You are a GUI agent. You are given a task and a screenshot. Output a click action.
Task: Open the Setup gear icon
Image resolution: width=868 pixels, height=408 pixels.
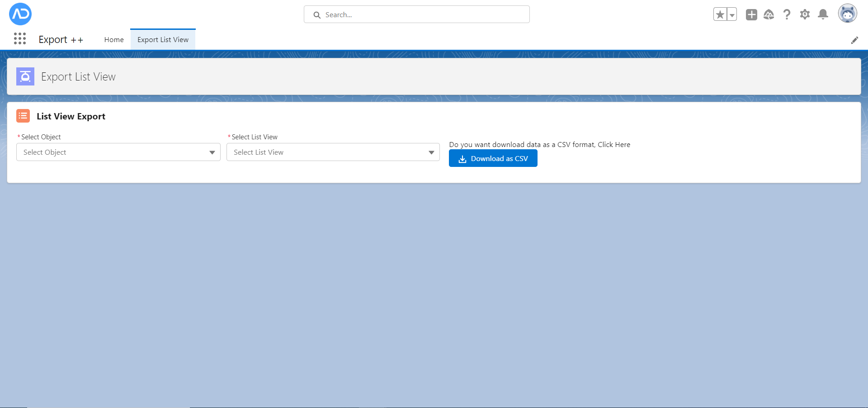[x=805, y=14]
